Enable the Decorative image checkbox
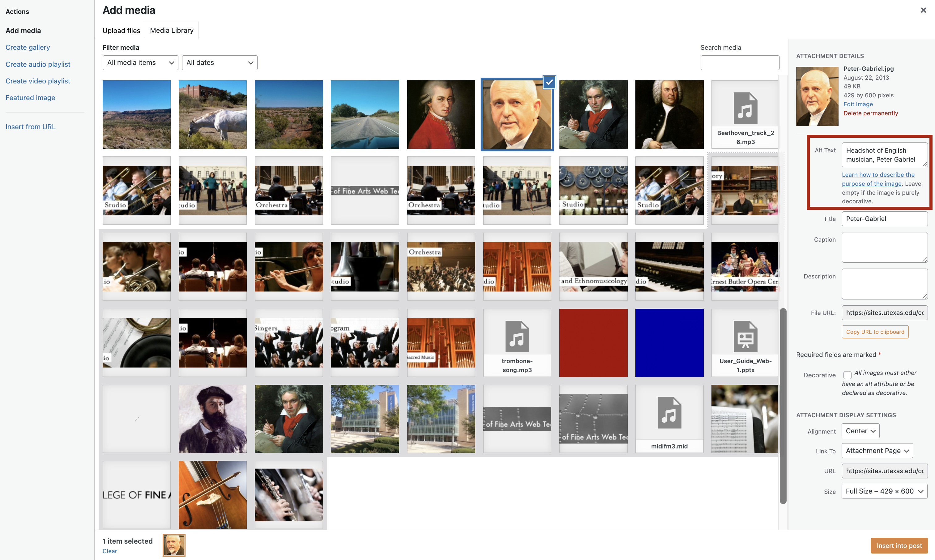The width and height of the screenshot is (935, 560). [847, 375]
